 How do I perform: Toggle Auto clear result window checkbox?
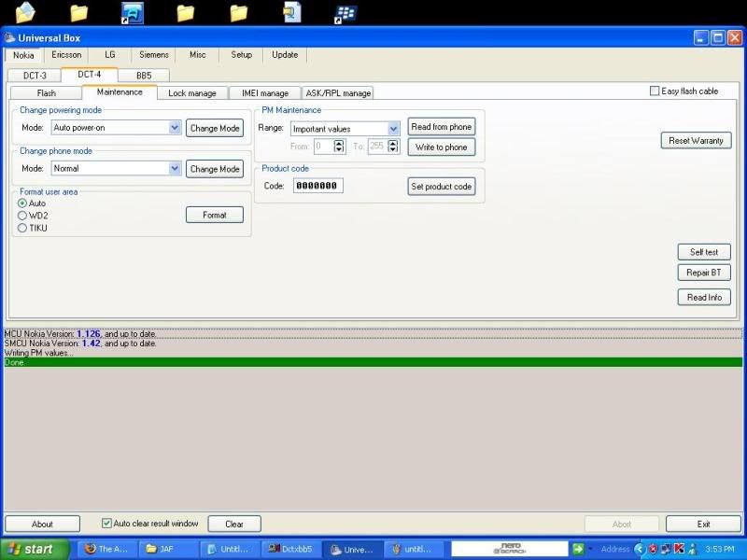106,524
